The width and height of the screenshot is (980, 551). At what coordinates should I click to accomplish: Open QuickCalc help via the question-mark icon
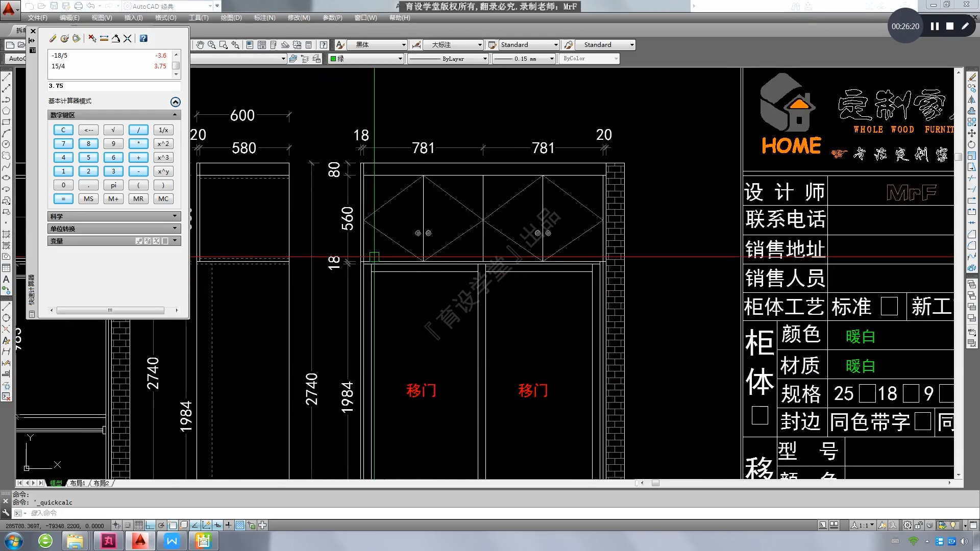pos(143,38)
